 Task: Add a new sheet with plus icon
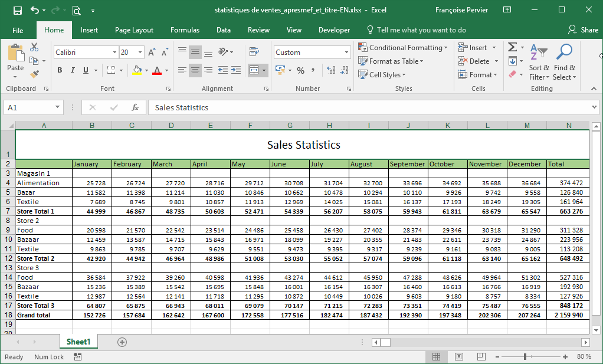122,342
